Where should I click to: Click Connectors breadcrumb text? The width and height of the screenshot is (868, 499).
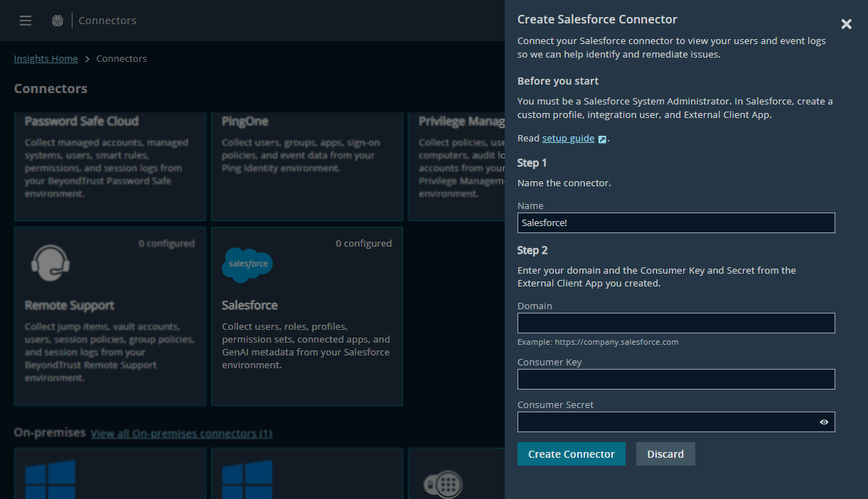[x=122, y=59]
